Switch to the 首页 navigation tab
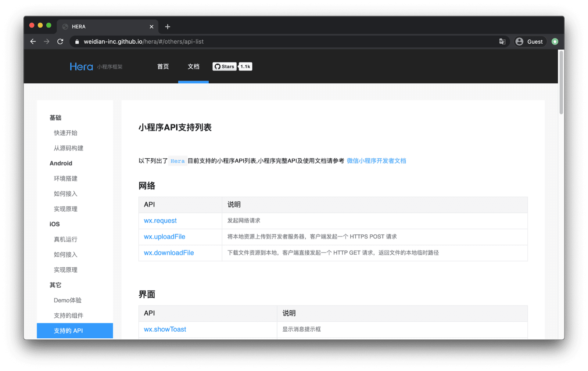The image size is (588, 371). [x=162, y=66]
